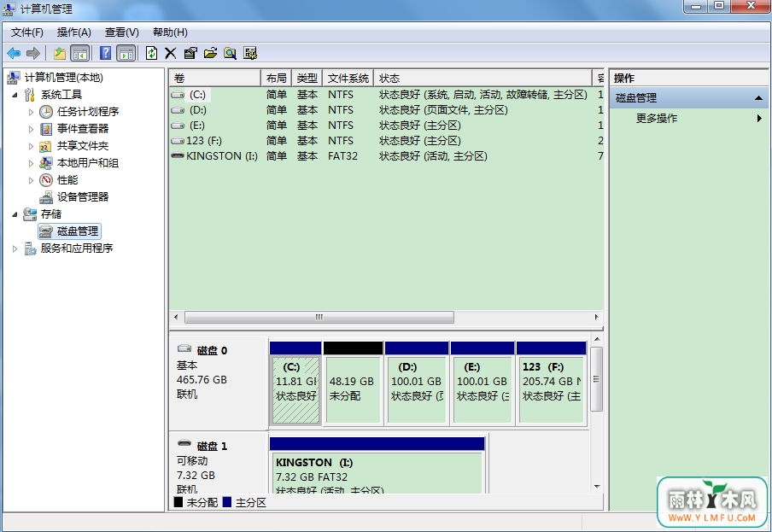Expand the 本地用户和组 node
Screen dimensions: 772x532
point(31,163)
